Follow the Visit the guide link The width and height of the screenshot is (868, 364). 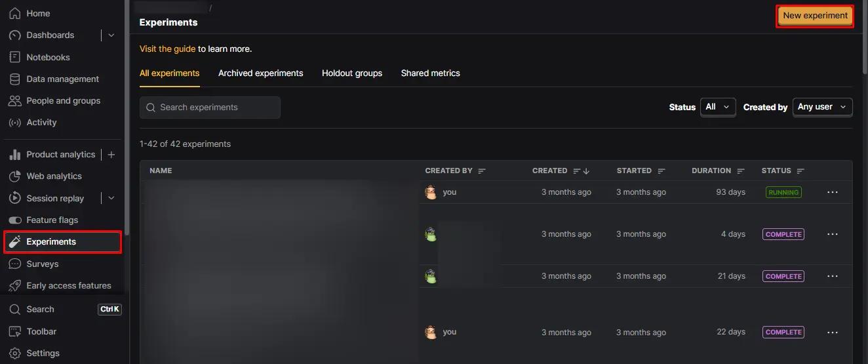pyautogui.click(x=167, y=49)
